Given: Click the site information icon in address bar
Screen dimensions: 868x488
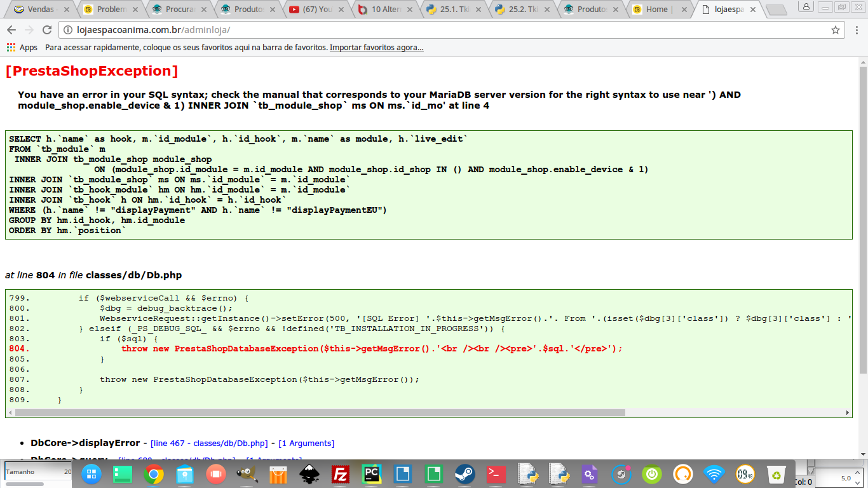Looking at the screenshot, I should 68,30.
